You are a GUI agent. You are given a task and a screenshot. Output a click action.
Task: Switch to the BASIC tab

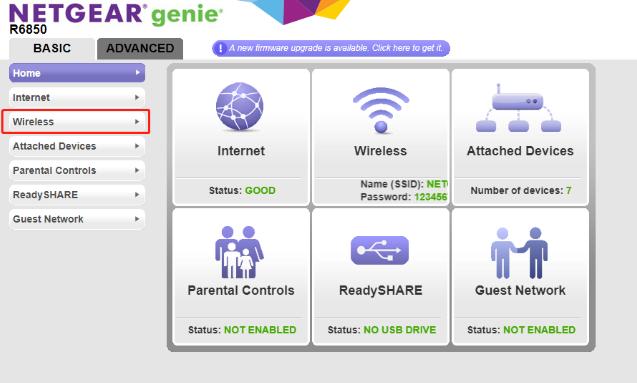click(x=52, y=48)
